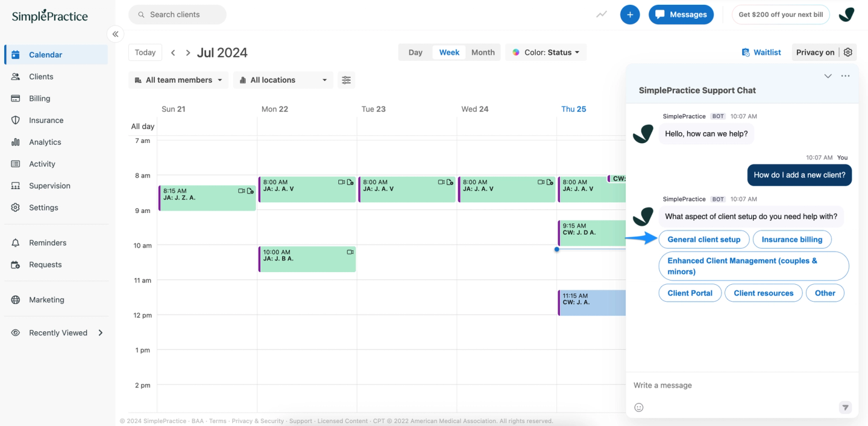The width and height of the screenshot is (868, 426).
Task: Open Sun 8:15 AM JA: J. Z. A. appointment
Action: (207, 198)
